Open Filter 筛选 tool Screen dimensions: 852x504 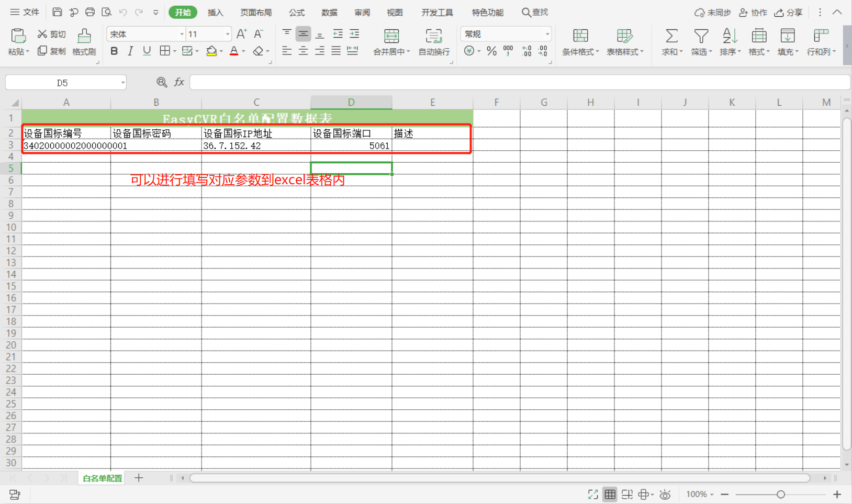tap(701, 42)
